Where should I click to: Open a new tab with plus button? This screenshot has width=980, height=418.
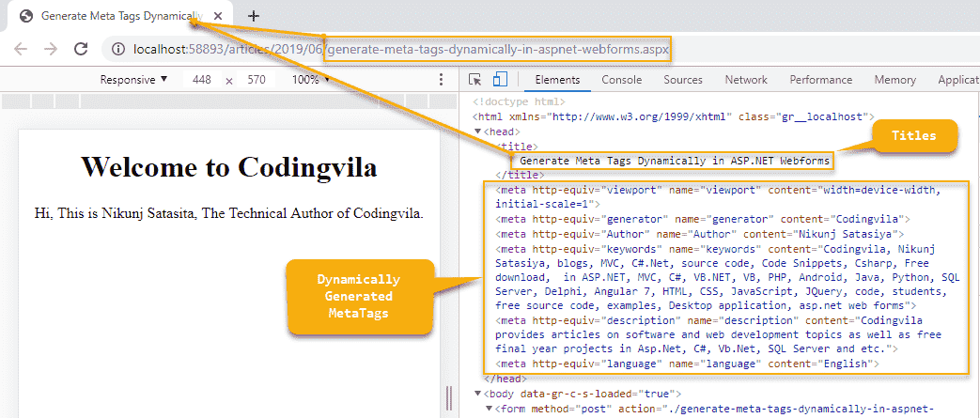tap(253, 16)
